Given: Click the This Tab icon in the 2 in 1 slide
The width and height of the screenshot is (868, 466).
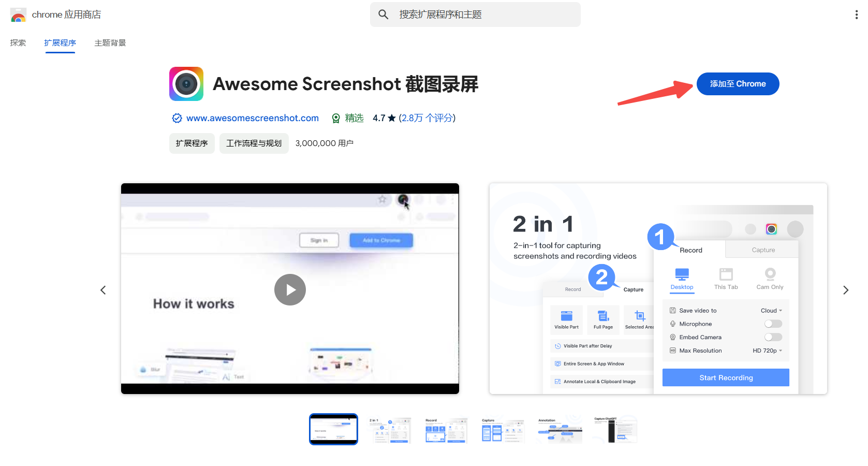Looking at the screenshot, I should (726, 274).
